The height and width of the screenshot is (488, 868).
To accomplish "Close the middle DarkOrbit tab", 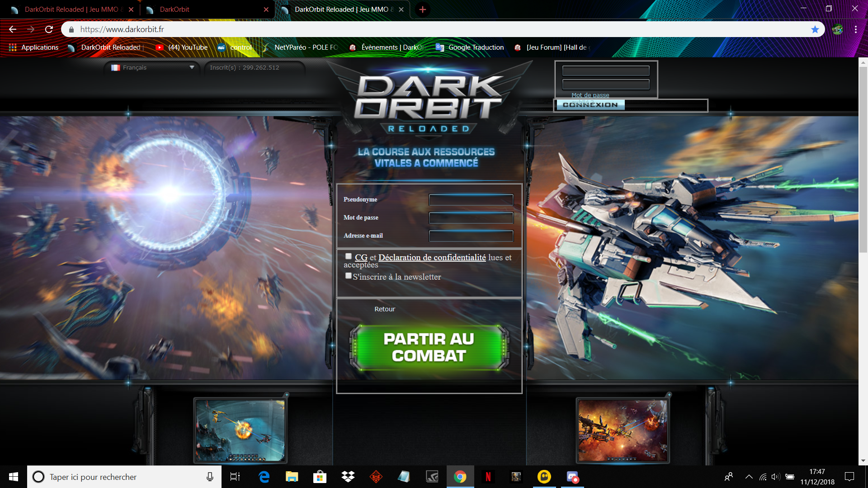I will (266, 9).
